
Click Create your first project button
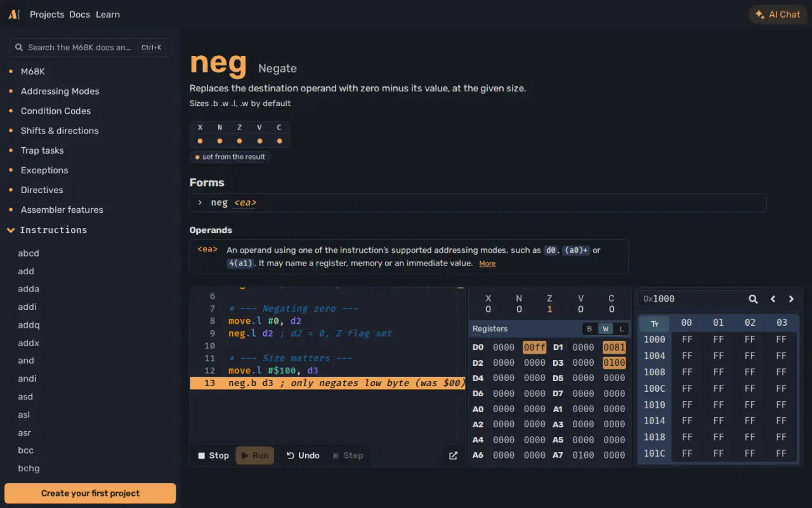(90, 493)
